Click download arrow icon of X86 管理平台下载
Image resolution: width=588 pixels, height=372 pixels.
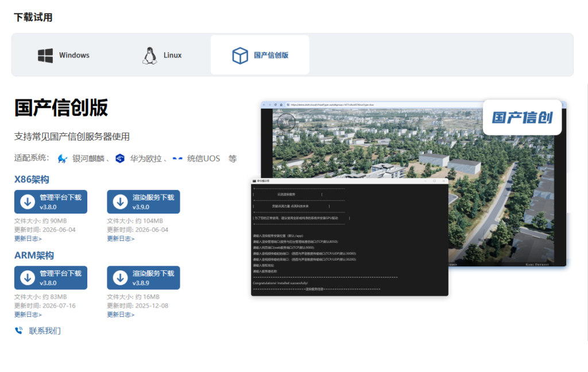pyautogui.click(x=28, y=201)
